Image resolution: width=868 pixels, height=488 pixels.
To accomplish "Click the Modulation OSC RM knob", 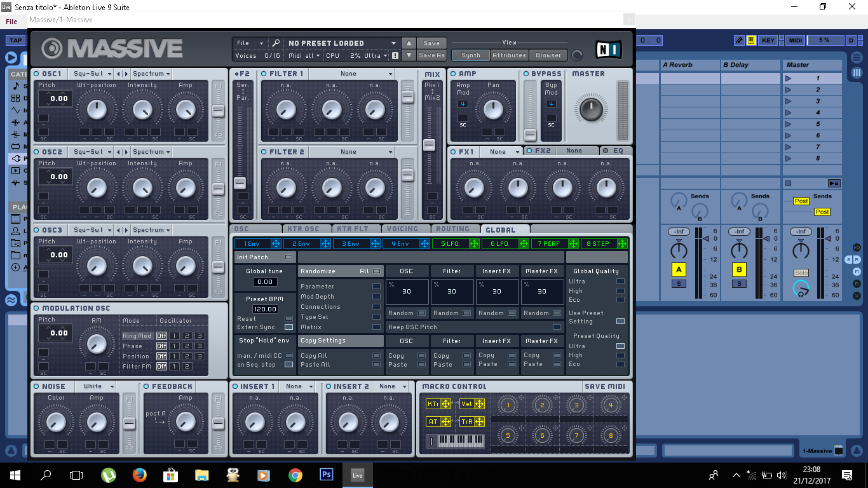I will pos(97,344).
